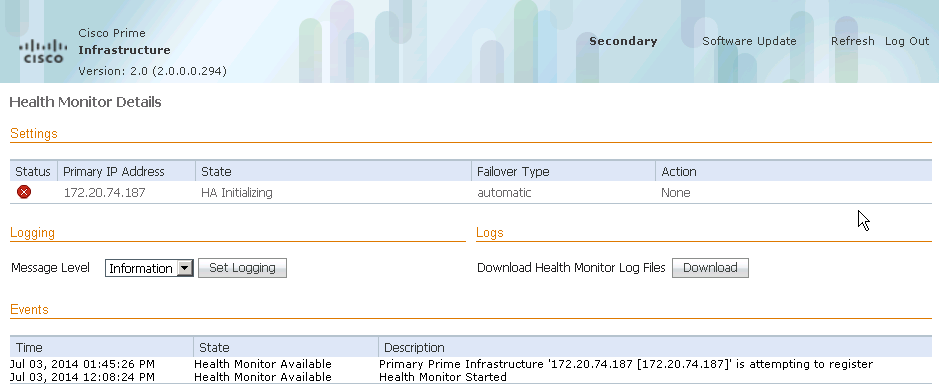Select the 01:45:26 PM event timestamp

coord(83,364)
